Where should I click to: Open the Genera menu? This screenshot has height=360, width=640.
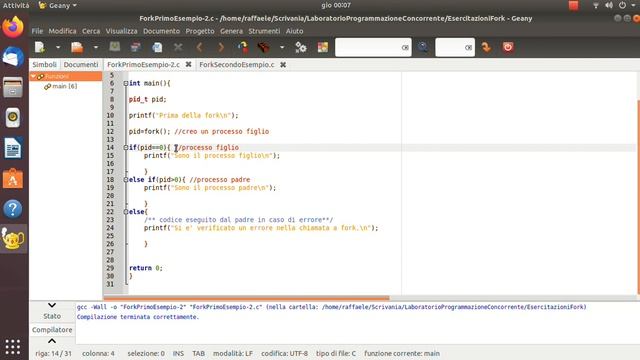click(x=231, y=31)
